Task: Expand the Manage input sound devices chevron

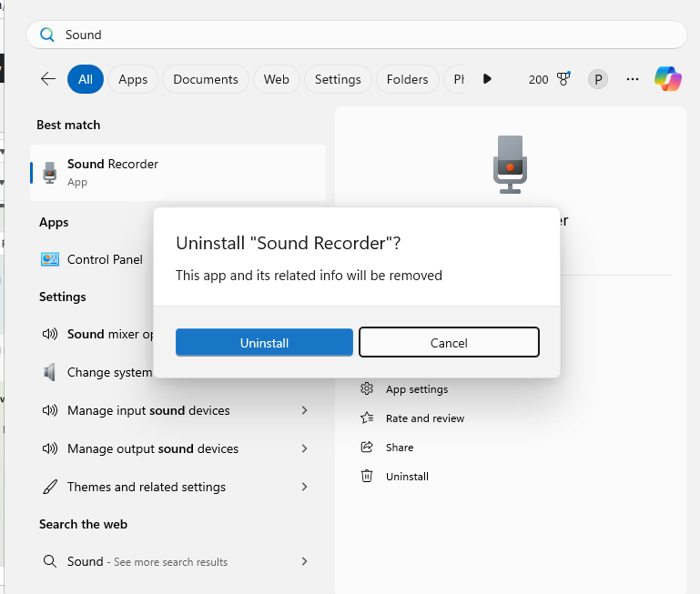Action: click(x=304, y=410)
